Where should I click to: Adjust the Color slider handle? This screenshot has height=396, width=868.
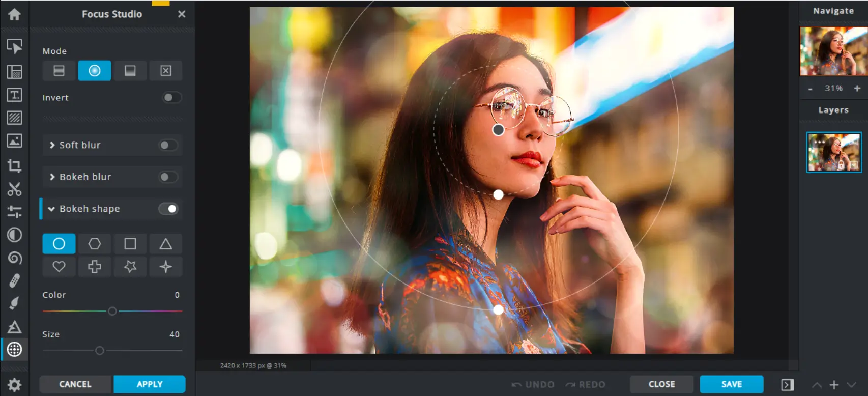point(112,311)
